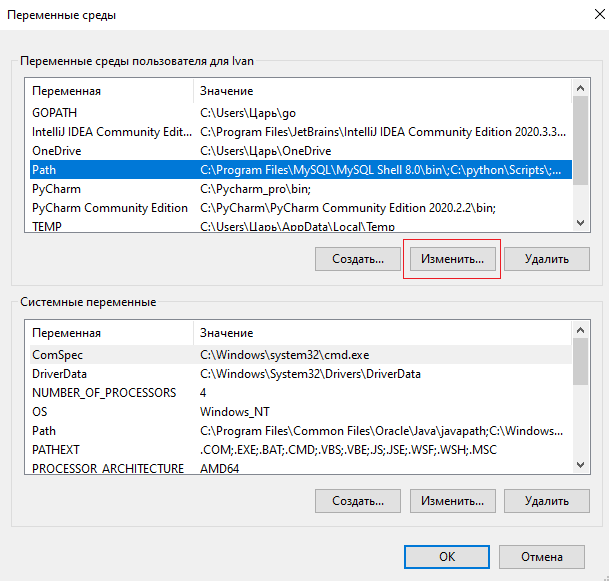
Task: Click Удалить under system variables
Action: click(547, 501)
